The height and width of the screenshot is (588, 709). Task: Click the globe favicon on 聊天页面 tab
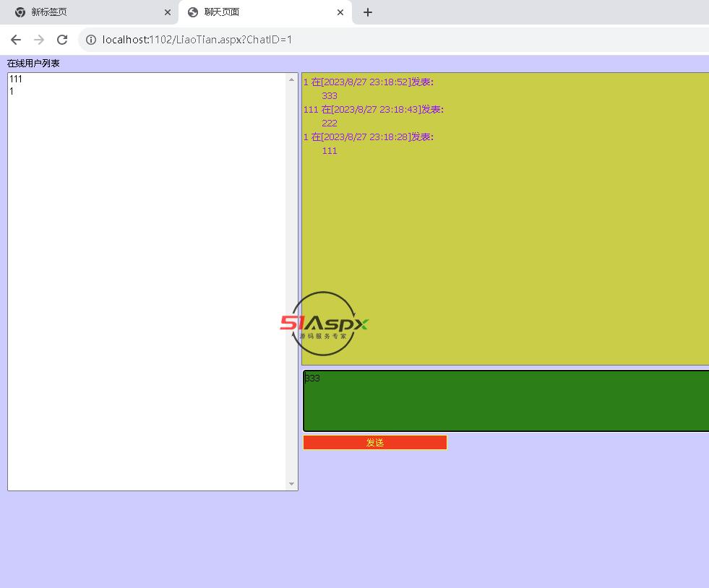point(193,12)
